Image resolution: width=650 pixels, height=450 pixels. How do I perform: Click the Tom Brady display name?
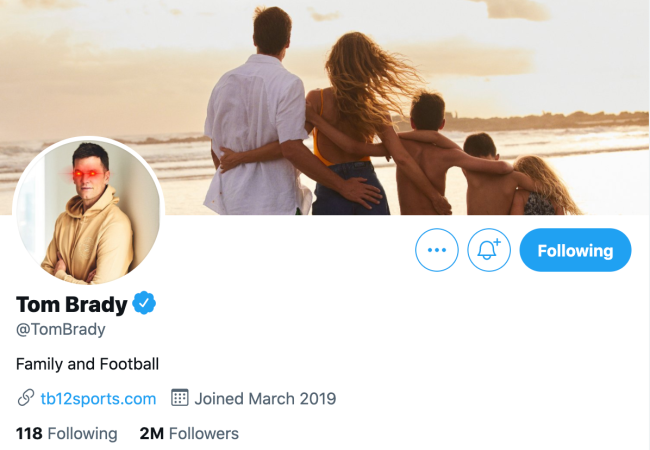pos(71,304)
